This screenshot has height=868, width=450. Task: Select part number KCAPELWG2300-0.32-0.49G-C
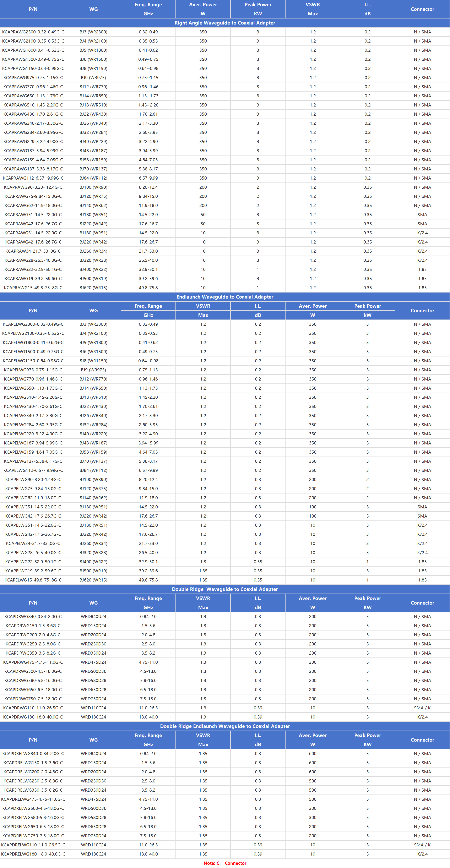pyautogui.click(x=33, y=324)
